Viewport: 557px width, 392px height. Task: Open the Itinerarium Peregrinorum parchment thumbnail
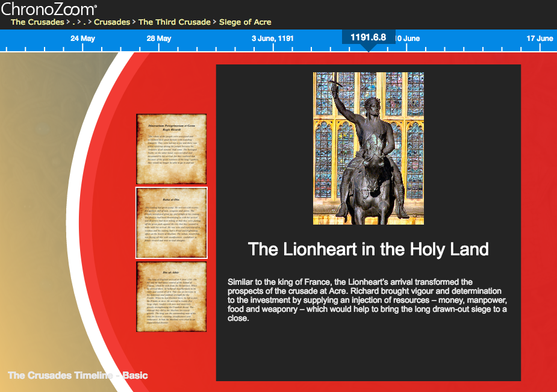pos(172,149)
